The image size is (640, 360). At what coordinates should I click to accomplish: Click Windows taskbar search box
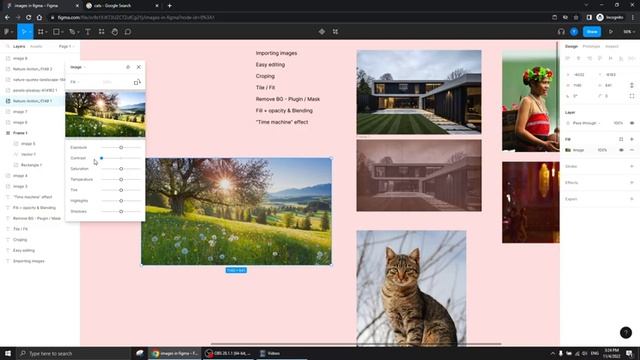[73, 353]
